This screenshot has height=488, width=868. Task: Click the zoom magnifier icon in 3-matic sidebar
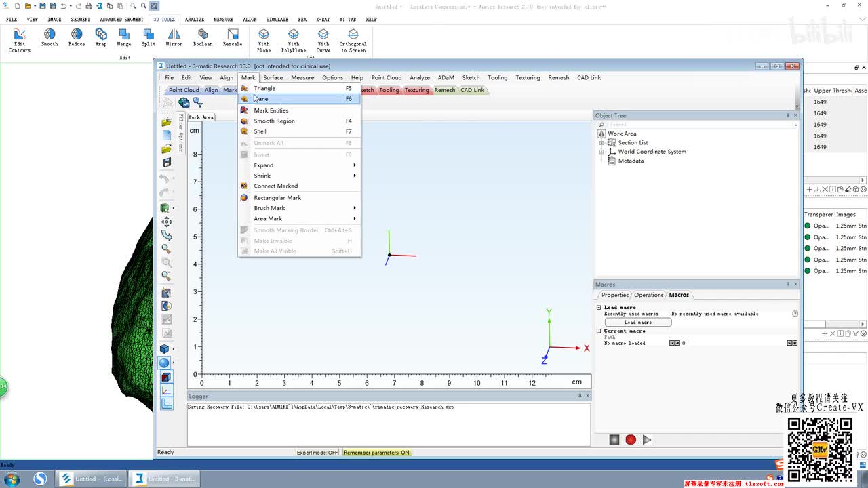(x=167, y=249)
